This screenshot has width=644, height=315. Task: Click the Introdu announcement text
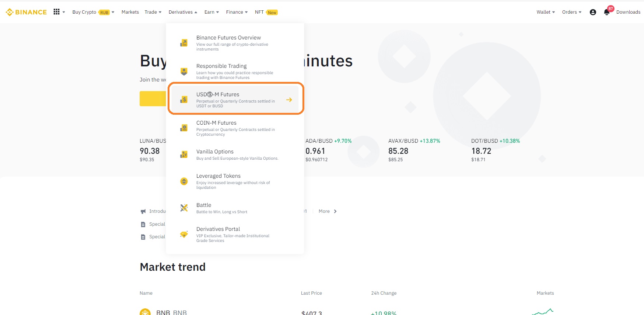click(157, 211)
